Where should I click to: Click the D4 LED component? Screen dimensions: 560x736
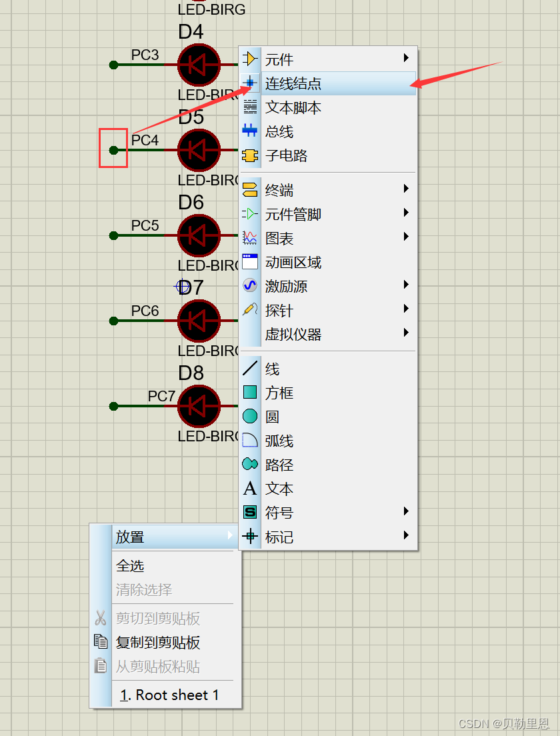tap(199, 65)
